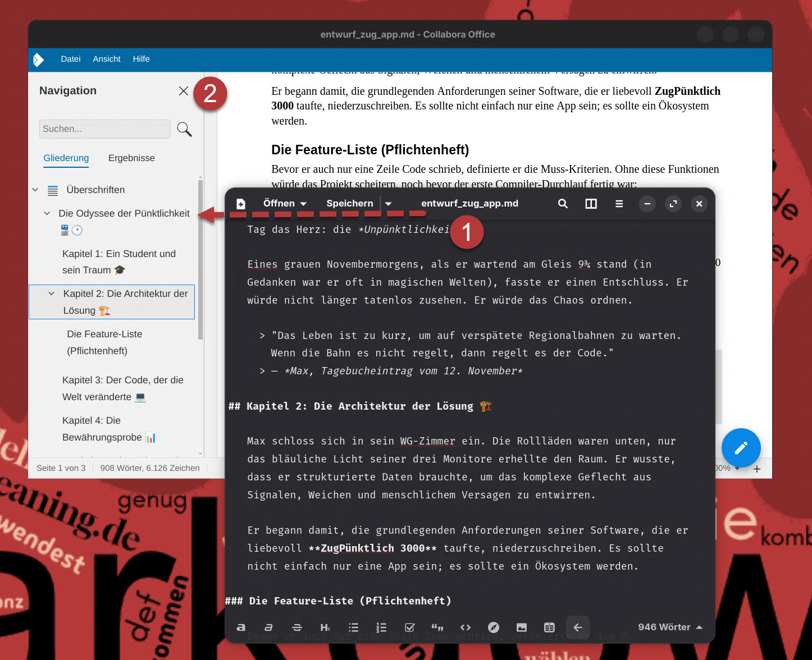Click into the Suchen navigation search field
Screen dimensions: 812x660
pos(105,129)
